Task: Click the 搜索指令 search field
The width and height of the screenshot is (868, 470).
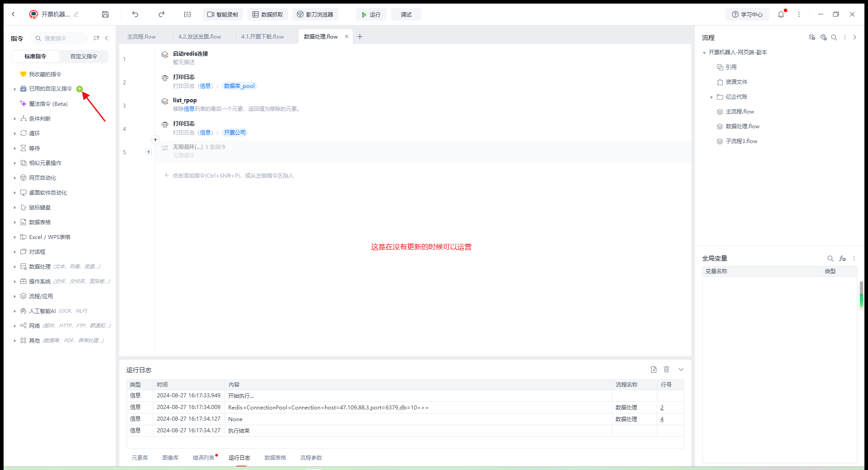Action: (61, 39)
